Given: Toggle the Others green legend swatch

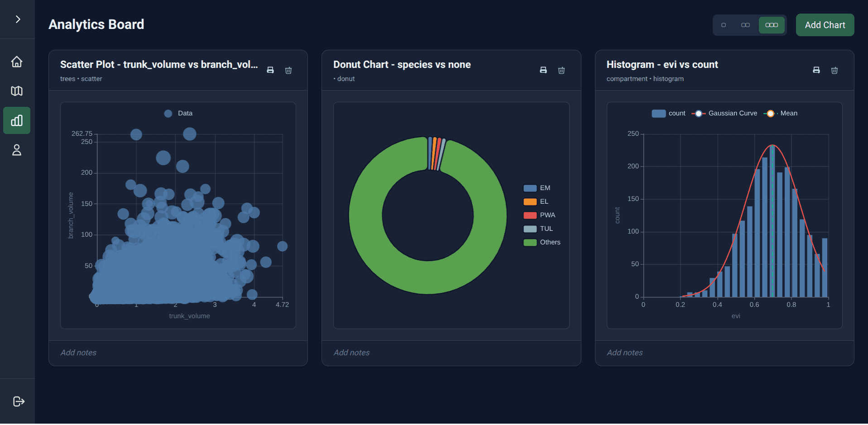Looking at the screenshot, I should pyautogui.click(x=530, y=242).
